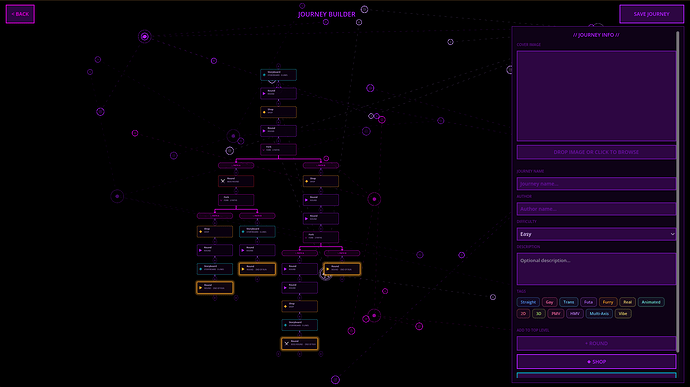Go back with the Back button
690x387 pixels.
point(20,14)
